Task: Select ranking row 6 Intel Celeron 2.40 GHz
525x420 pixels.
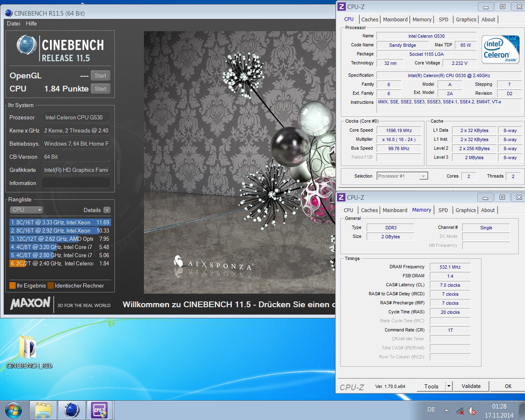Action: (x=60, y=263)
